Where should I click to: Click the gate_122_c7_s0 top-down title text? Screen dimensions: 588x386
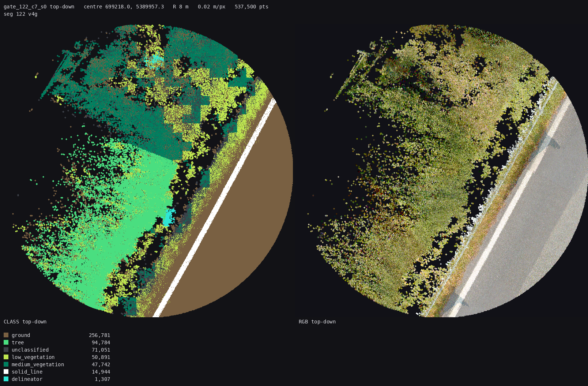pos(39,7)
